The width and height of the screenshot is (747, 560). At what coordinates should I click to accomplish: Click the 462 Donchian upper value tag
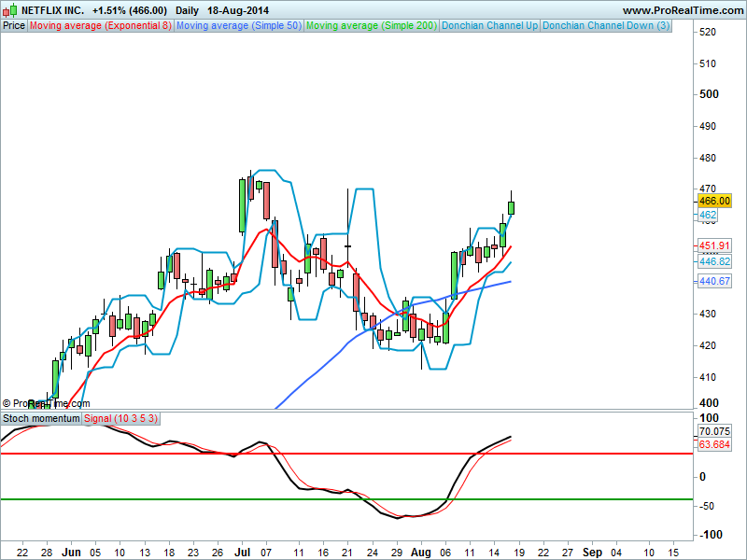pyautogui.click(x=708, y=216)
